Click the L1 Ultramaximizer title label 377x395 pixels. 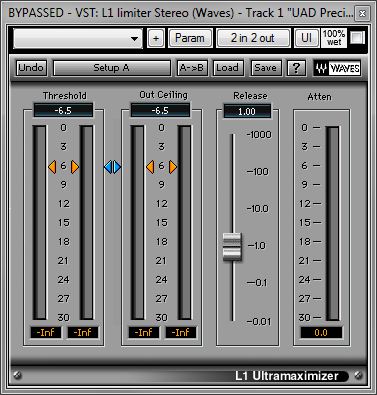pyautogui.click(x=287, y=376)
